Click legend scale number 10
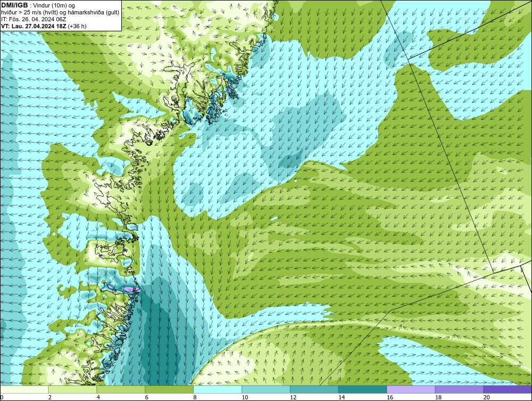The width and height of the screenshot is (532, 401). (x=245, y=397)
